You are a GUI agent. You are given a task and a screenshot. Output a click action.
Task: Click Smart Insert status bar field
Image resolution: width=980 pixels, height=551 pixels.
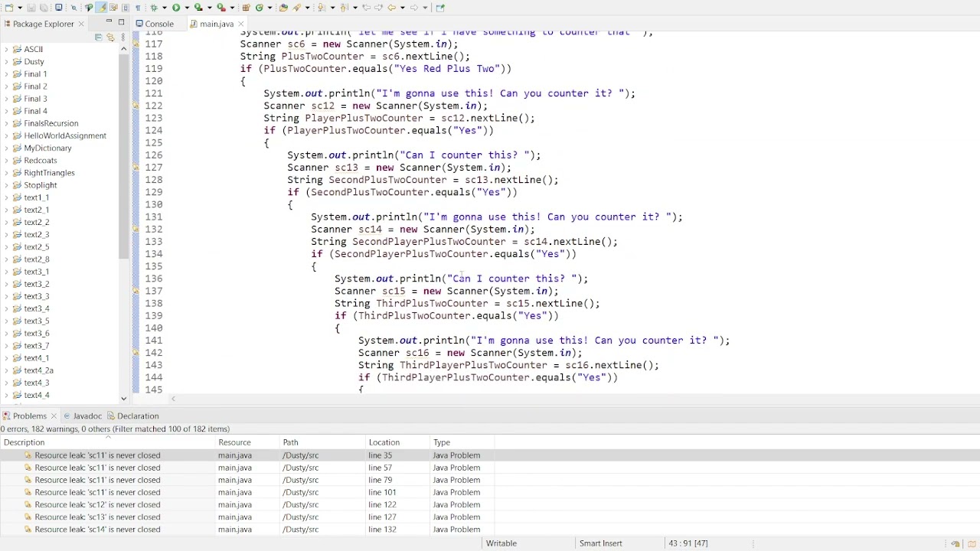tap(600, 543)
